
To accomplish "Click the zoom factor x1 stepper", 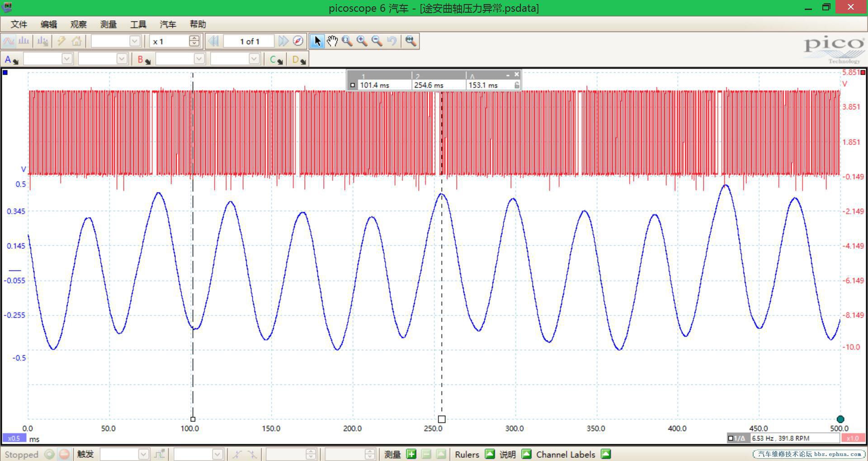I will pyautogui.click(x=194, y=41).
